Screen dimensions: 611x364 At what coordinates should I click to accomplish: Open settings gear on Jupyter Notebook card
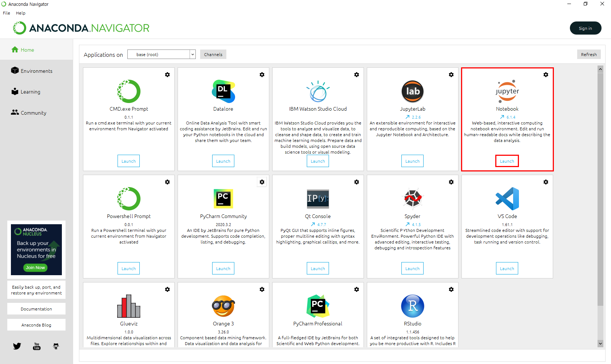tap(546, 75)
